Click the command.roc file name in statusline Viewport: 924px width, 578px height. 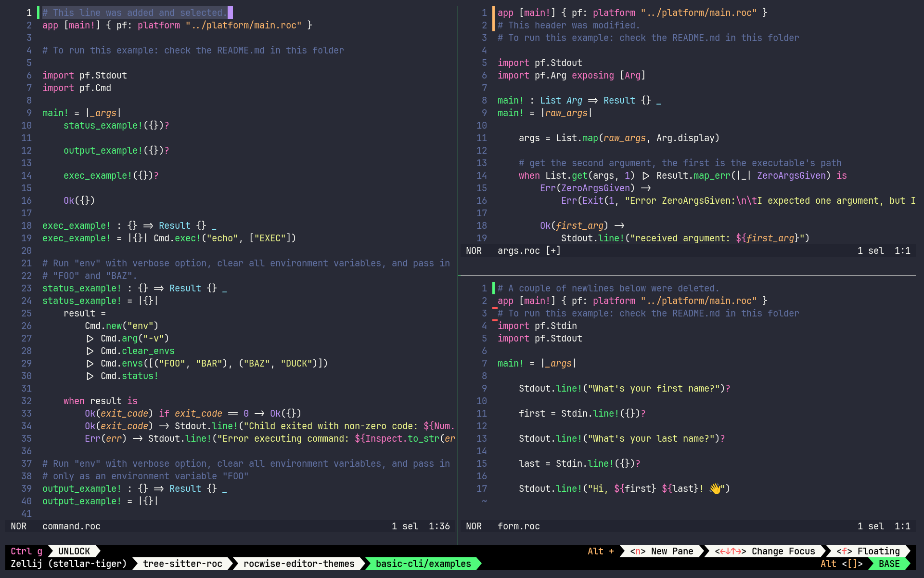tap(72, 526)
